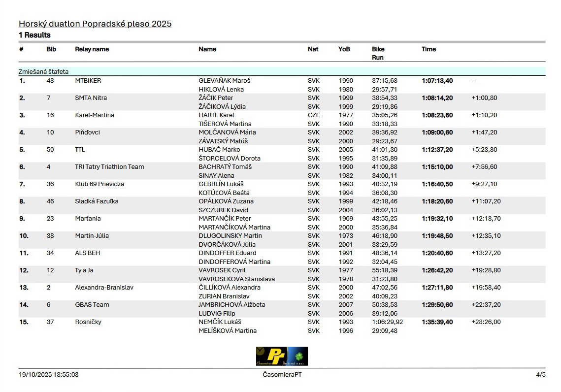The image size is (561, 392).
Task: Click the title Horský duatlon Popradské pleso 2025
Action: 95,24
